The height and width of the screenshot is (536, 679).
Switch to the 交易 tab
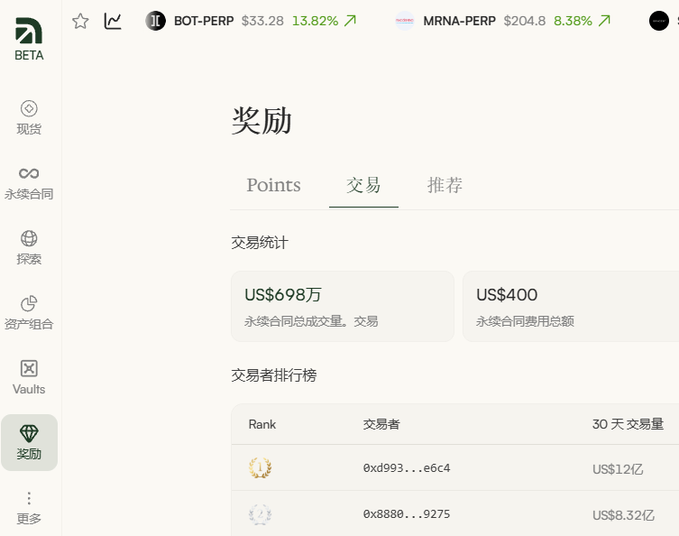363,185
